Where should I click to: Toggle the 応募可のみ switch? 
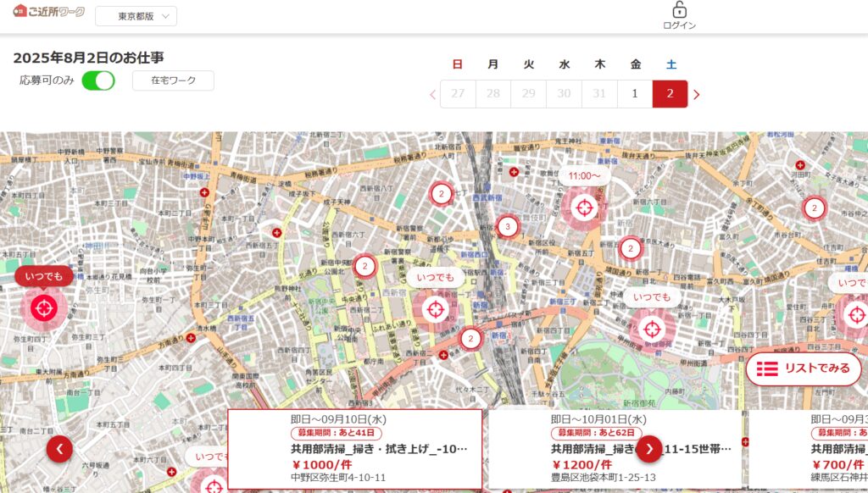(x=98, y=80)
